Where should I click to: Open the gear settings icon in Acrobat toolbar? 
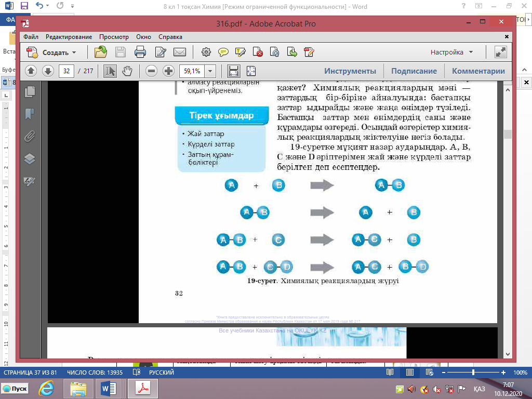coord(206,52)
